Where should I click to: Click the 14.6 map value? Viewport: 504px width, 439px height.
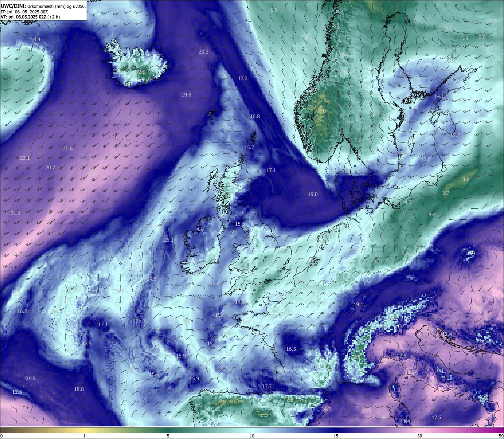click(151, 279)
